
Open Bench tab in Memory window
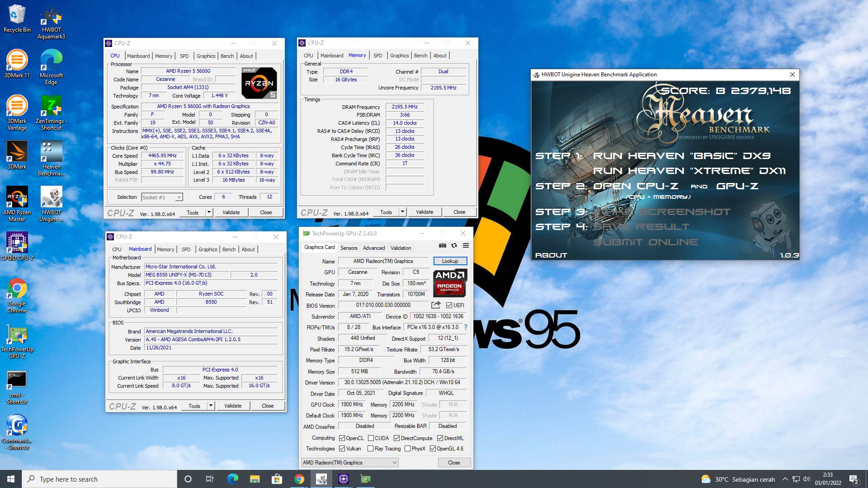click(420, 56)
